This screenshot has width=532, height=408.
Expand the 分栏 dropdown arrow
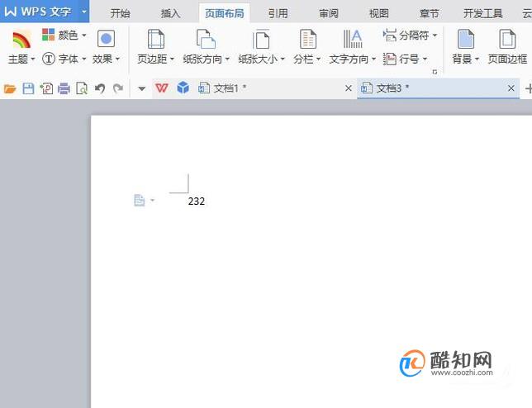(318, 59)
